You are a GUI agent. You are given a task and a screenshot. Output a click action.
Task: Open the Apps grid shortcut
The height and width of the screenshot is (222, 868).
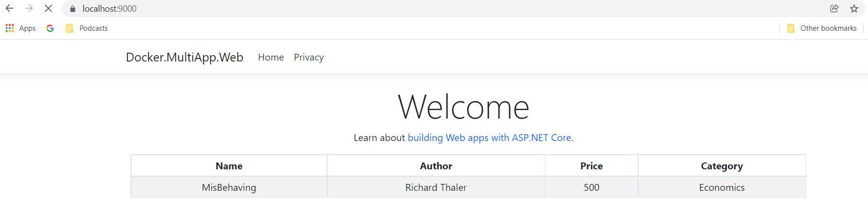pos(20,28)
